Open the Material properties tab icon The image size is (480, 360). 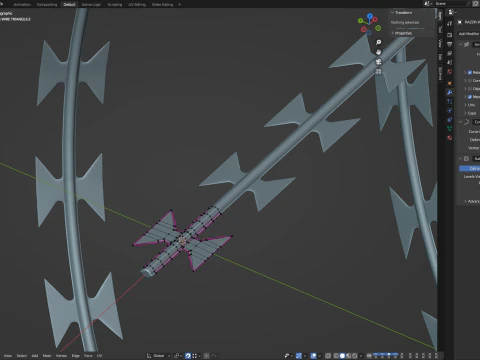tap(450, 137)
